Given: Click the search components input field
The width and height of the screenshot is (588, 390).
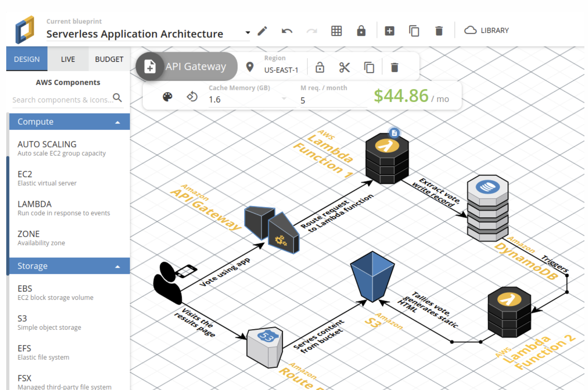Looking at the screenshot, I should pos(62,100).
